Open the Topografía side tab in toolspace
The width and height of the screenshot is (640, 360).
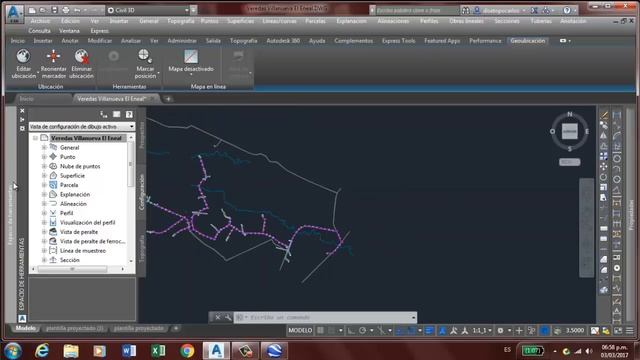(142, 249)
